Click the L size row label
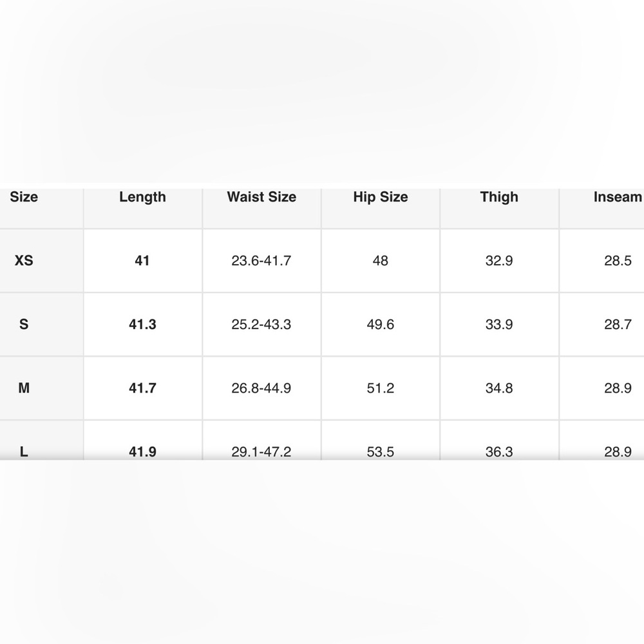644x644 pixels. pos(24,451)
